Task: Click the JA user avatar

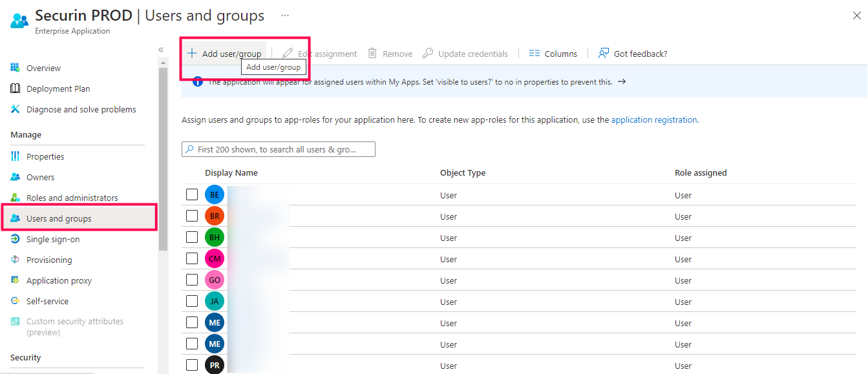Action: pos(215,302)
